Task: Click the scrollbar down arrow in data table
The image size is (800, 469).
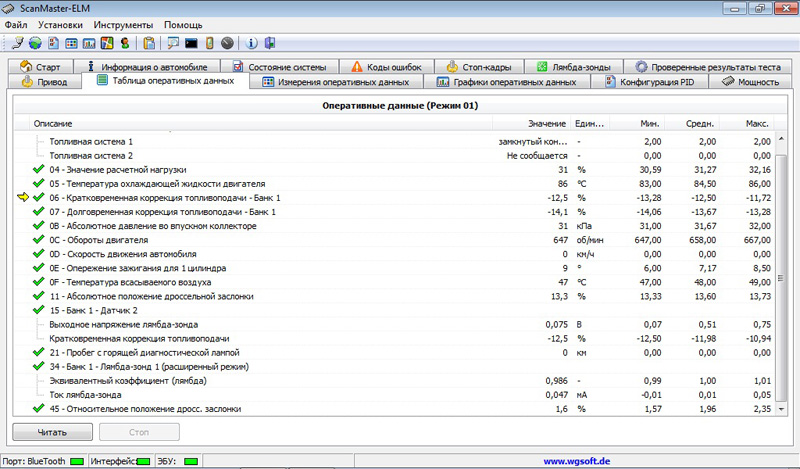Action: point(781,409)
